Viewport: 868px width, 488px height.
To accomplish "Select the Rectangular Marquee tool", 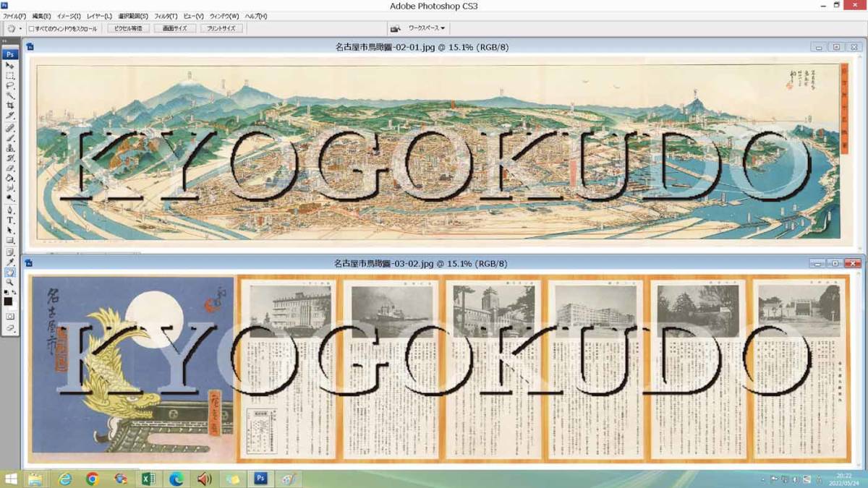I will point(10,76).
